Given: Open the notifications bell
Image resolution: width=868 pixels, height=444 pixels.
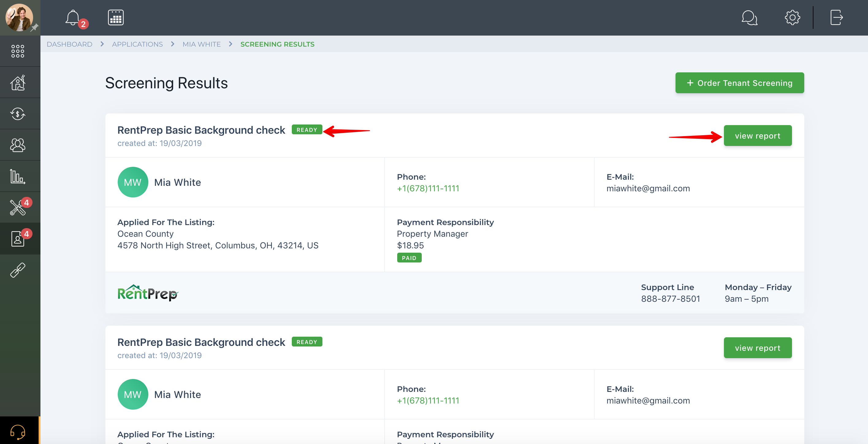Looking at the screenshot, I should tap(73, 17).
